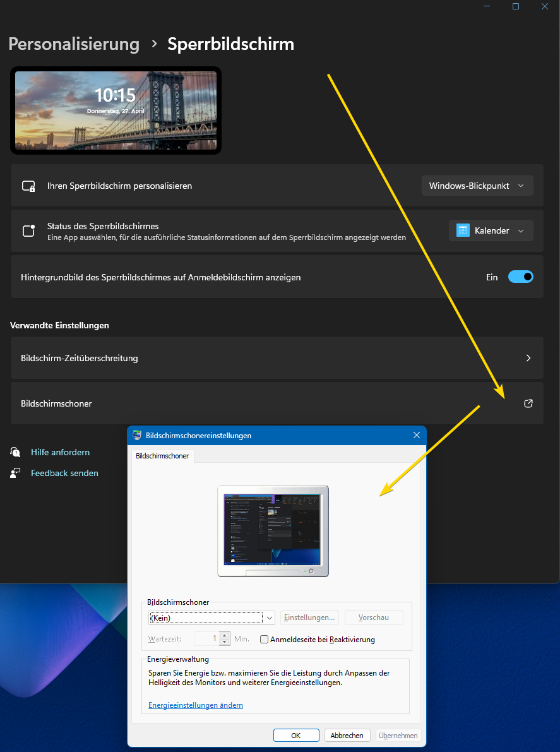
Task: Open Bildschirmschoner via external link icon
Action: 528,403
